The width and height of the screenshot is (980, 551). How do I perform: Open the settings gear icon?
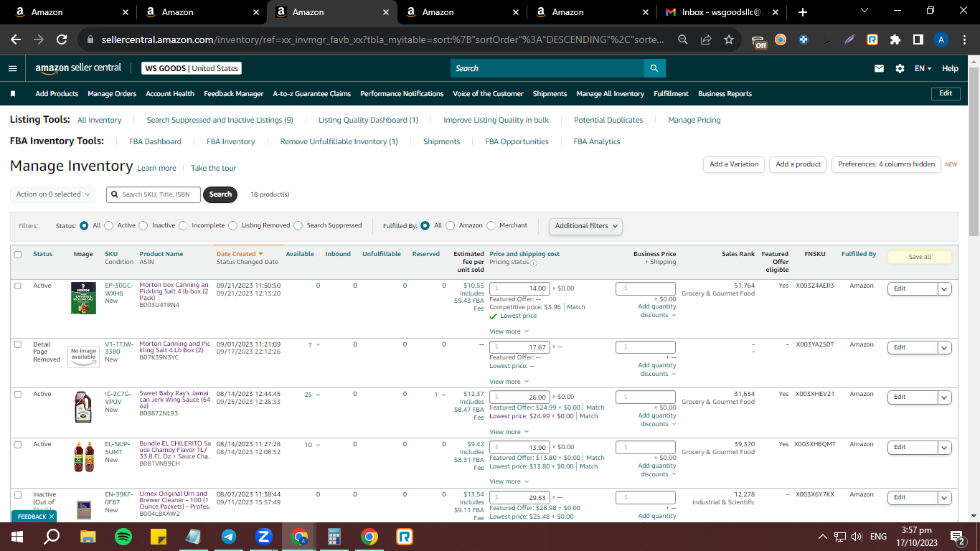coord(900,68)
